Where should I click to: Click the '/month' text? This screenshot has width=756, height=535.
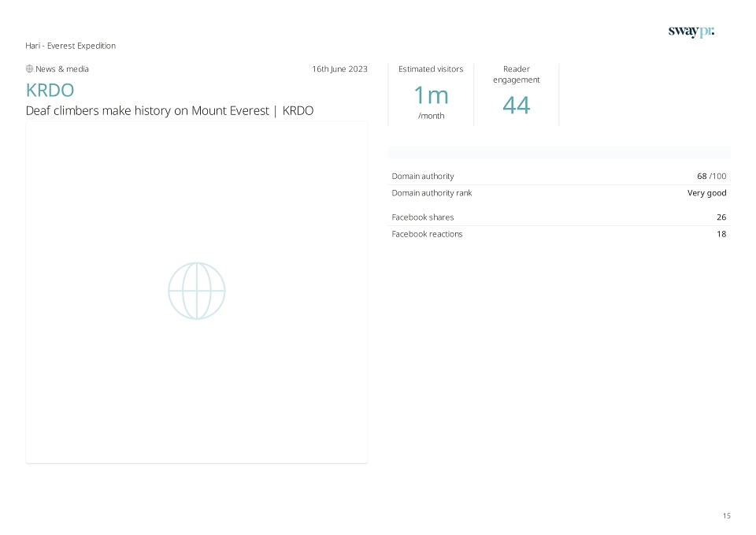click(431, 116)
